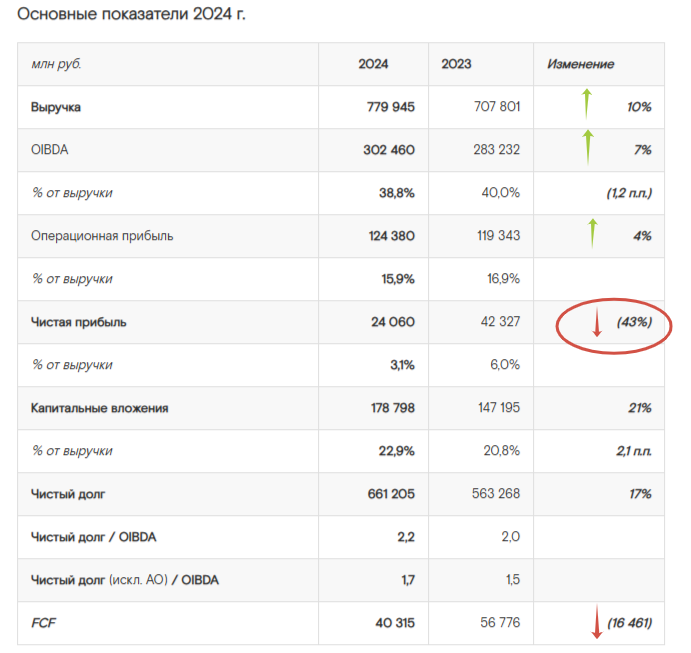Click the red down arrow in the FCF row

click(597, 621)
